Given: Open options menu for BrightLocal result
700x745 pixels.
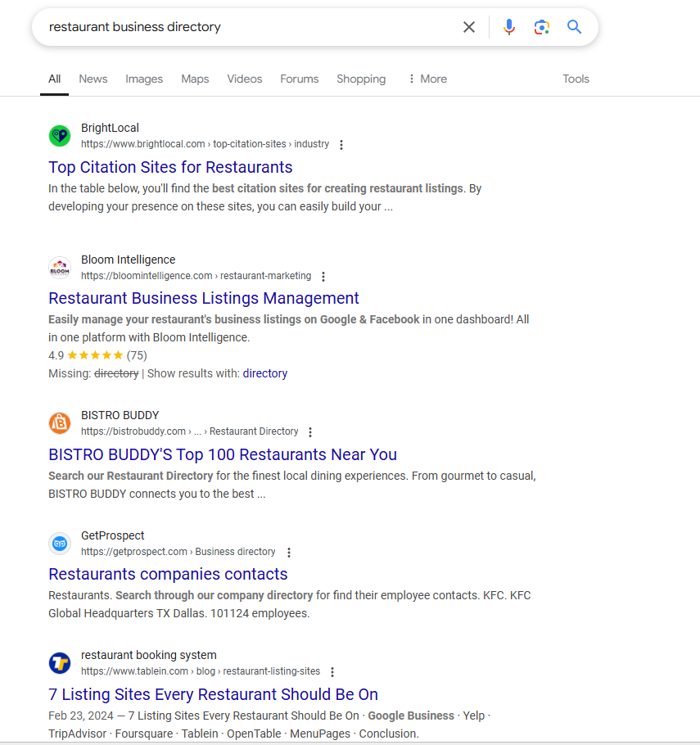Looking at the screenshot, I should point(341,145).
